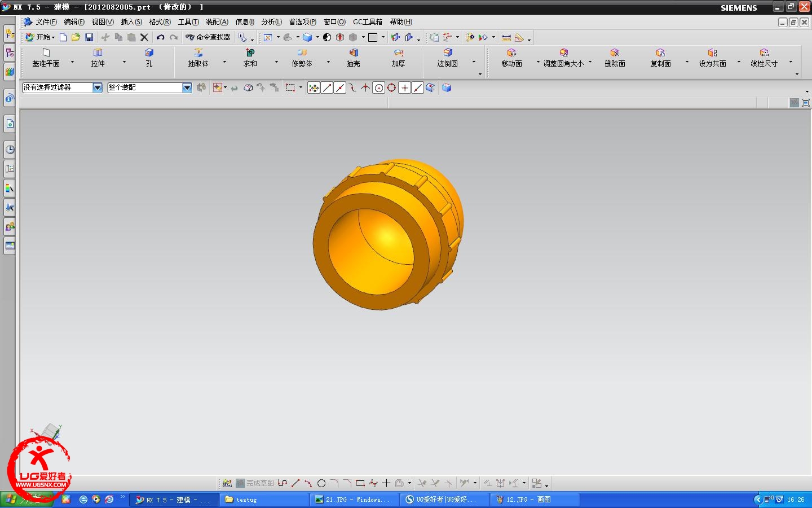Select the sketch Circle tool
This screenshot has height=508, width=812.
[x=321, y=483]
